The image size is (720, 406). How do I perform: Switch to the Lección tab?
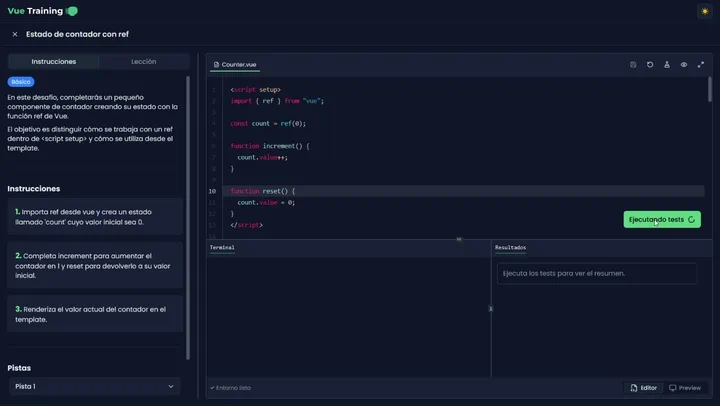(144, 62)
